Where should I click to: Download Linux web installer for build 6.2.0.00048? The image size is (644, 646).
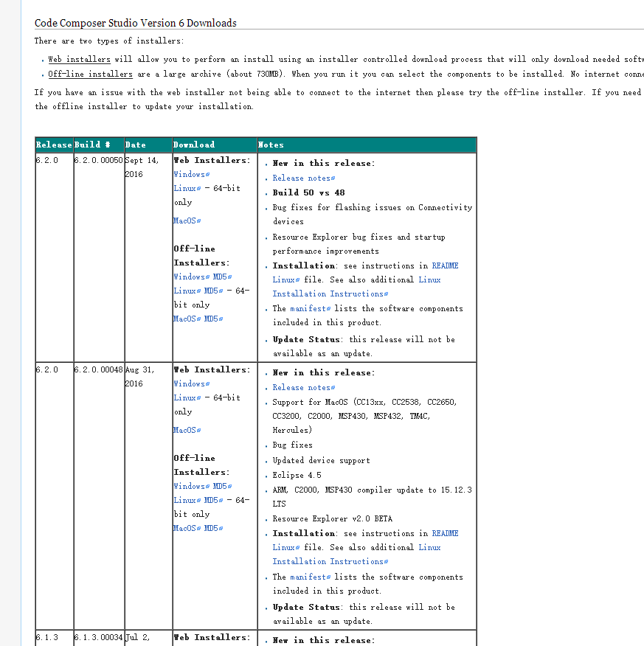pos(187,397)
